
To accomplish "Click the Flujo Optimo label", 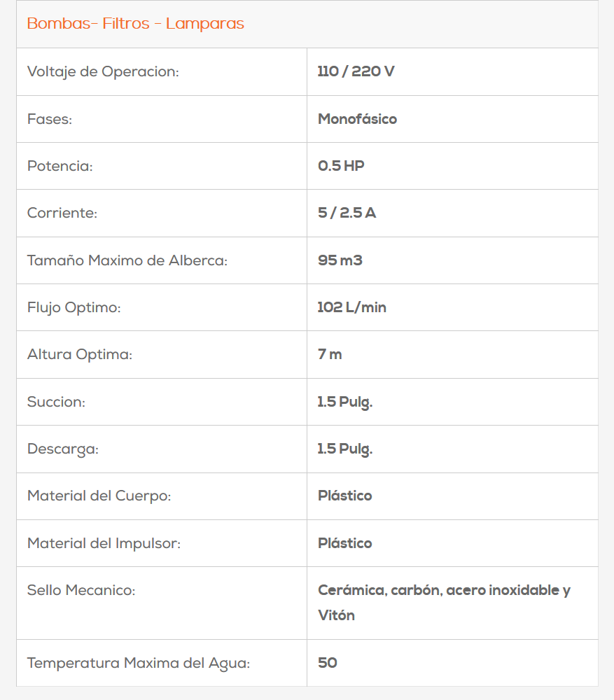I will (x=74, y=307).
